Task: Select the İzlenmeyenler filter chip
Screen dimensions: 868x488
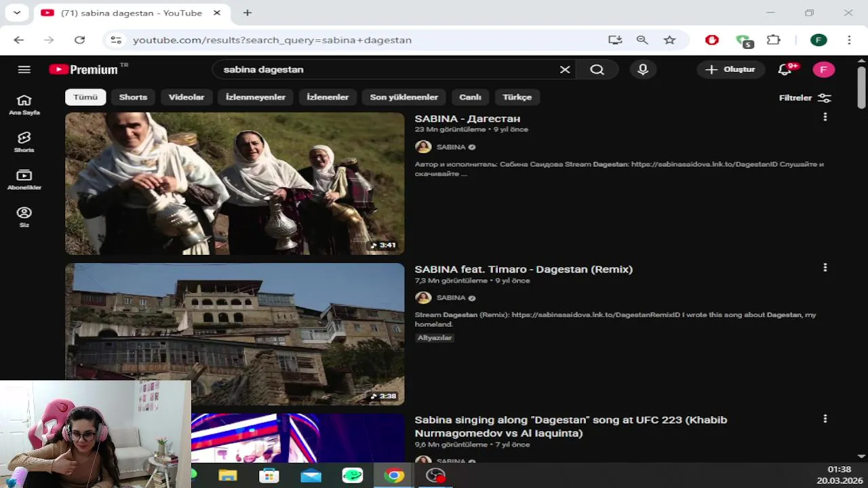Action: [x=256, y=97]
